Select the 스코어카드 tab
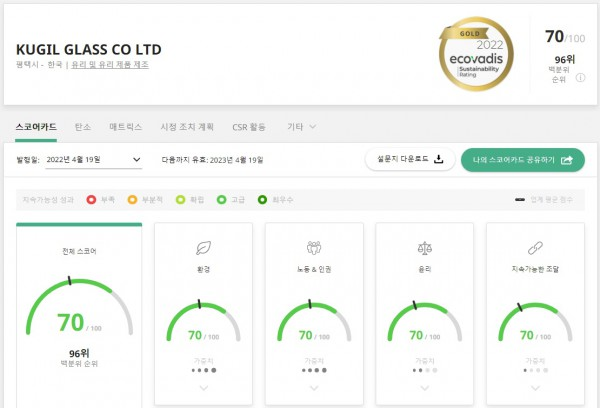600x408 pixels. pyautogui.click(x=36, y=127)
